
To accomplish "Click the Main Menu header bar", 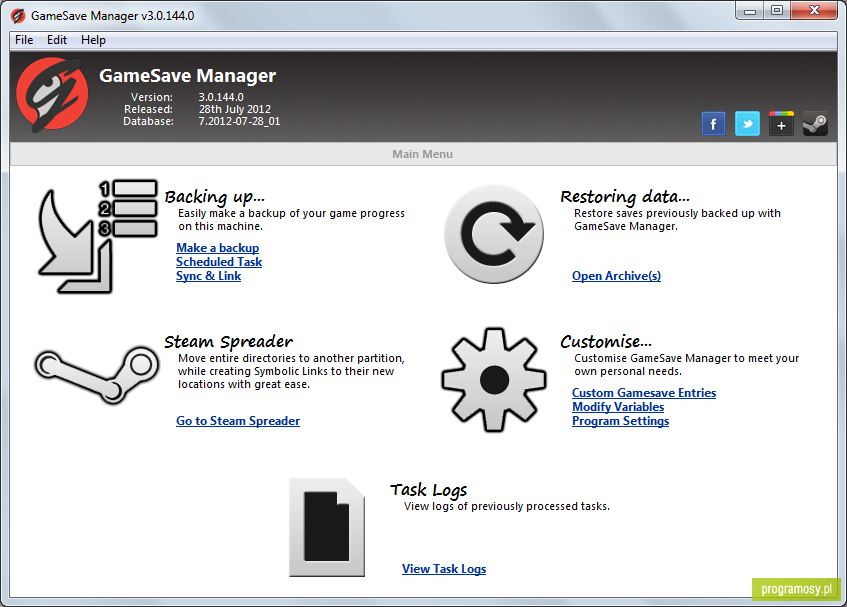I will pos(424,154).
